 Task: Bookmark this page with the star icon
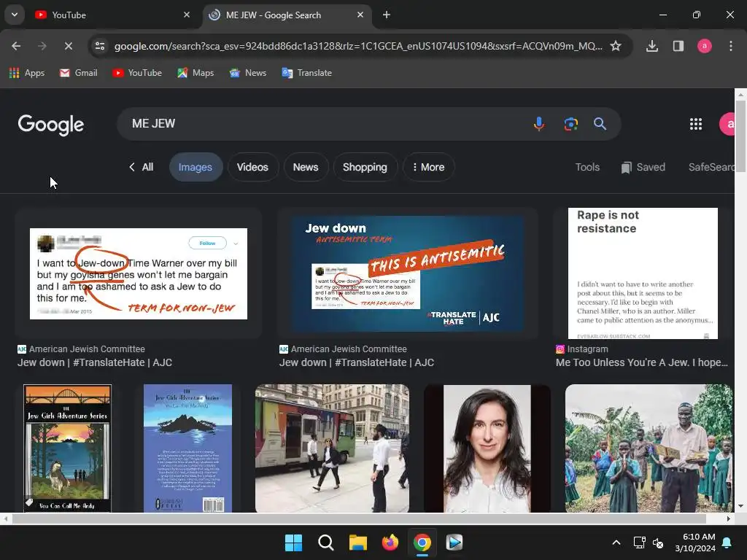pyautogui.click(x=616, y=46)
